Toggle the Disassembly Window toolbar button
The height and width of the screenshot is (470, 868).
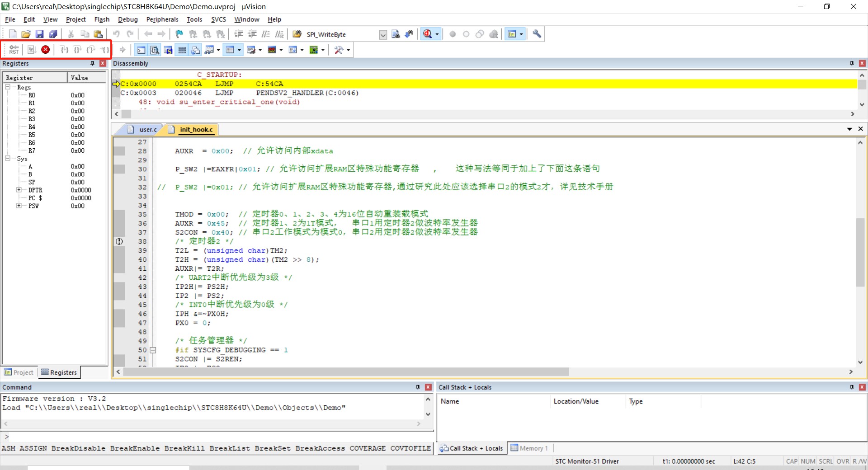click(155, 50)
